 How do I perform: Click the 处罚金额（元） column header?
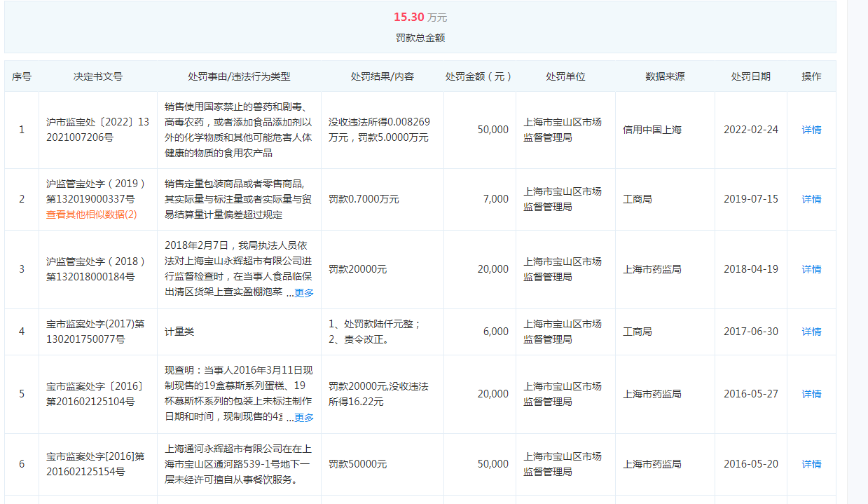click(x=480, y=76)
